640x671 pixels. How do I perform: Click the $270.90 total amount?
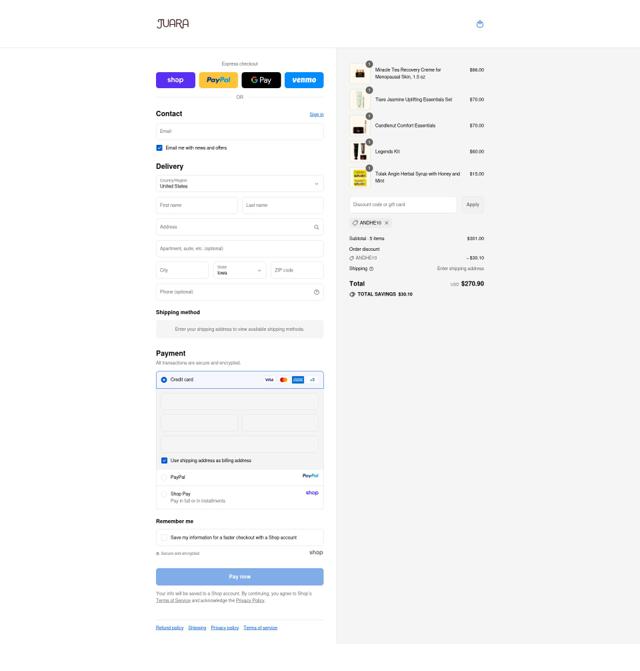[472, 284]
